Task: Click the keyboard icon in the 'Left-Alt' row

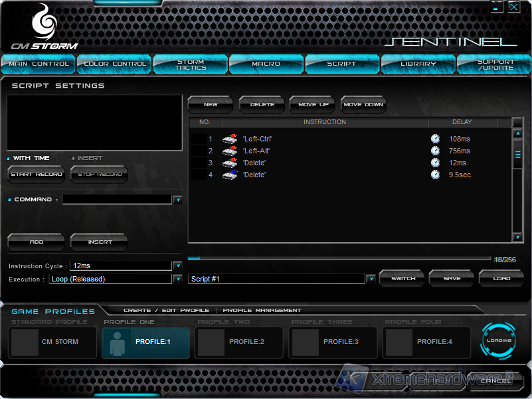Action: 229,151
